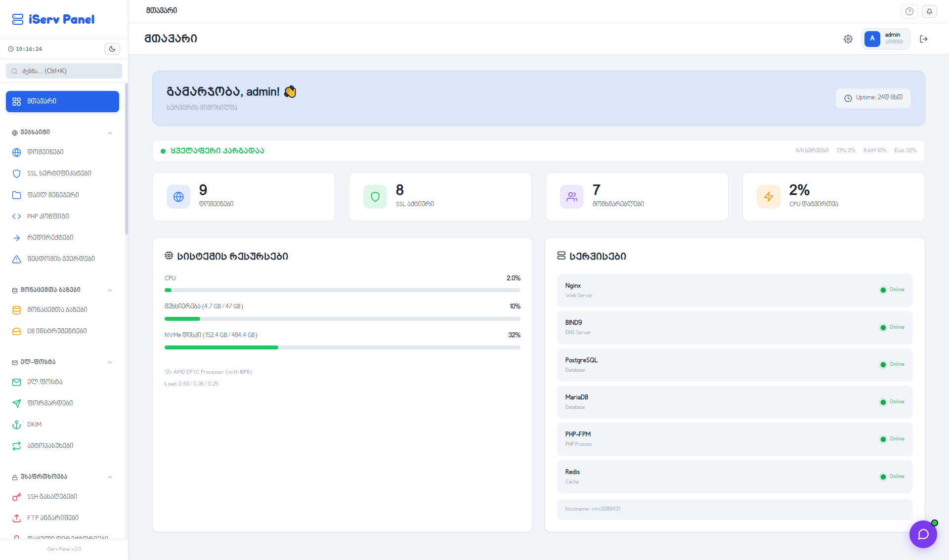Viewport: 949px width, 560px height.
Task: Open the chat bubble widget
Action: click(x=923, y=534)
